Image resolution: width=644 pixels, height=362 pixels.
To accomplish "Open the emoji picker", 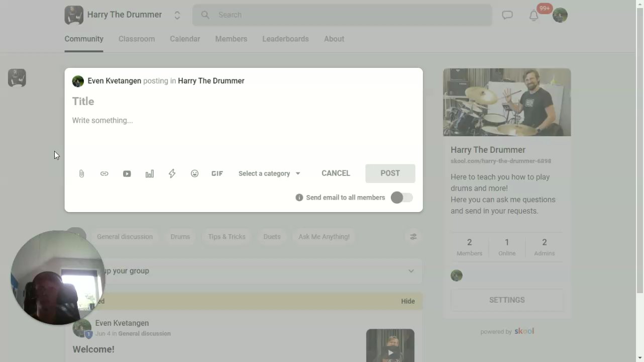I will click(x=194, y=173).
